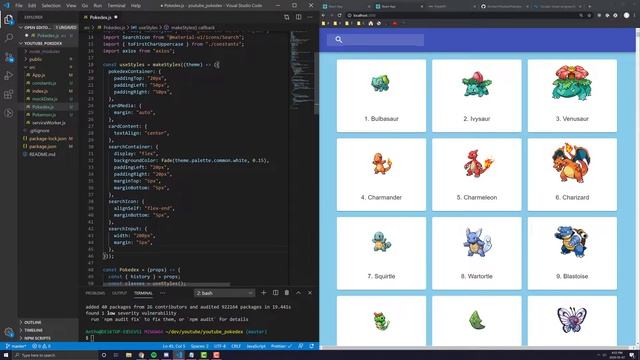
Task: Open the Extensions view in activity bar
Action: coord(9,95)
